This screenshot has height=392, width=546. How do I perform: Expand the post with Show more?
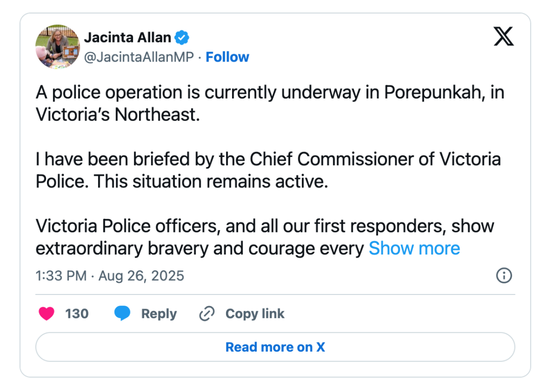click(x=414, y=249)
